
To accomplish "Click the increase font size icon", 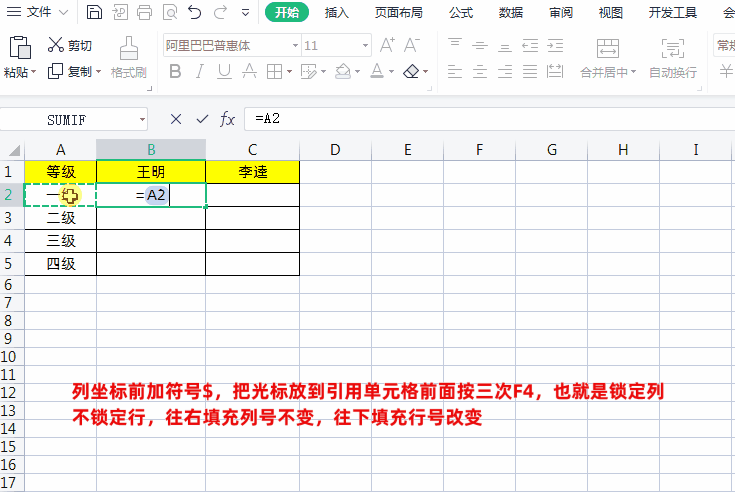I will (387, 45).
